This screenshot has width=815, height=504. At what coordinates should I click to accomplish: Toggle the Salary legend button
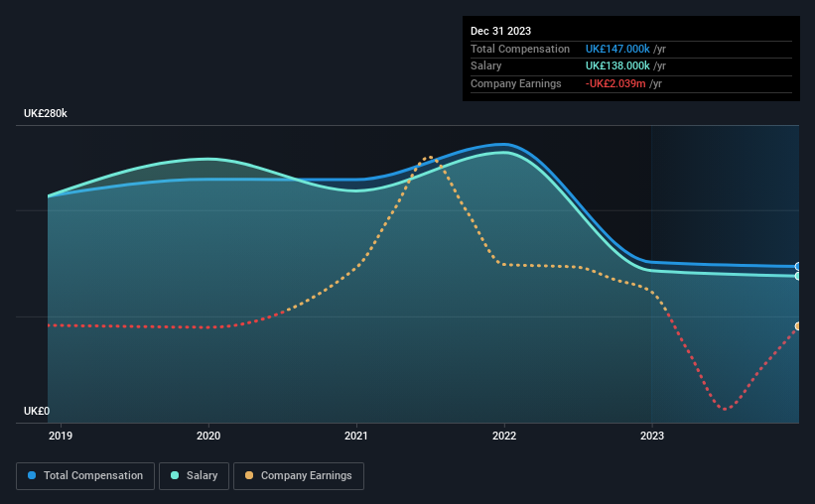tap(194, 476)
